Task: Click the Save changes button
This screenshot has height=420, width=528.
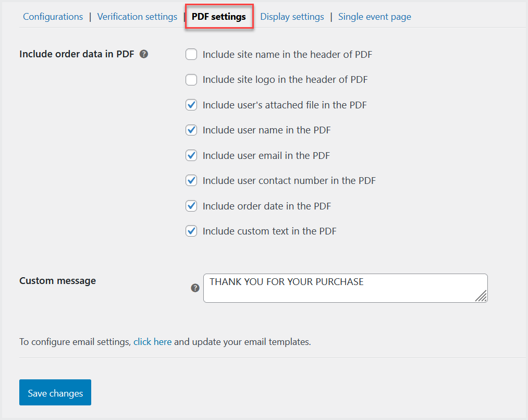Action: point(55,393)
